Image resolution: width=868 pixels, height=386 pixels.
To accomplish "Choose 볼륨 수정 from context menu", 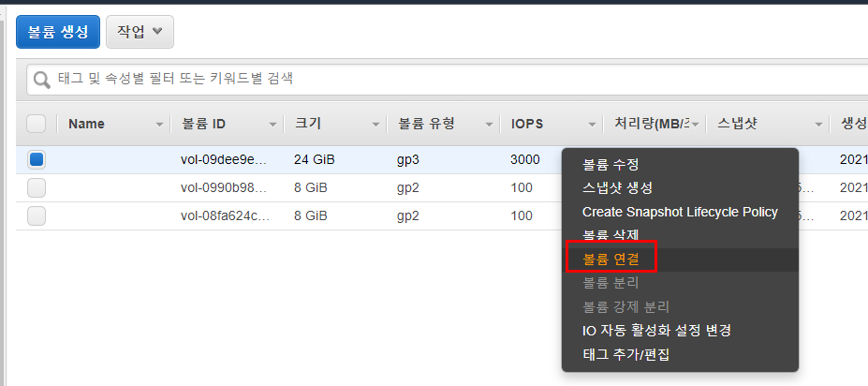I will pyautogui.click(x=680, y=165).
